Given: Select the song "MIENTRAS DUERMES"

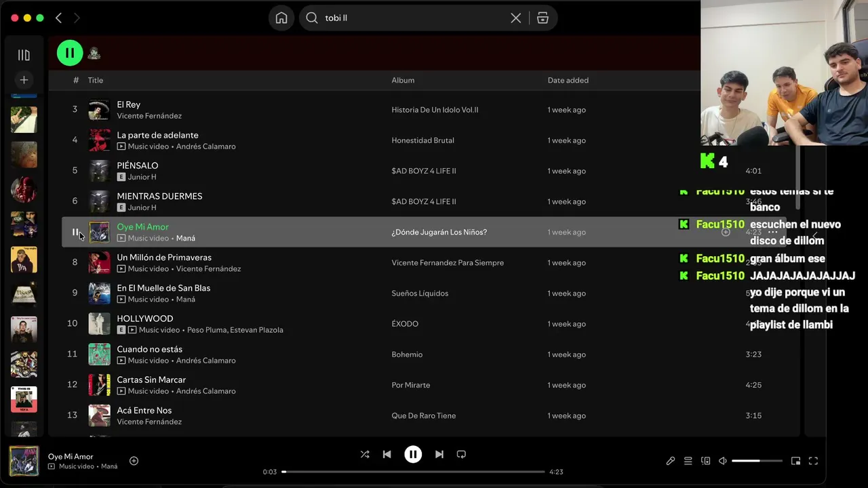Looking at the screenshot, I should point(159,196).
